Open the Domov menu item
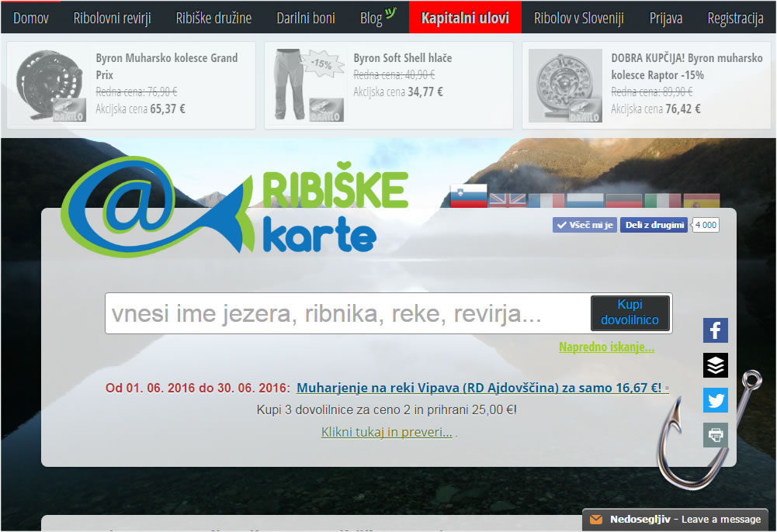This screenshot has height=532, width=777. [x=31, y=19]
